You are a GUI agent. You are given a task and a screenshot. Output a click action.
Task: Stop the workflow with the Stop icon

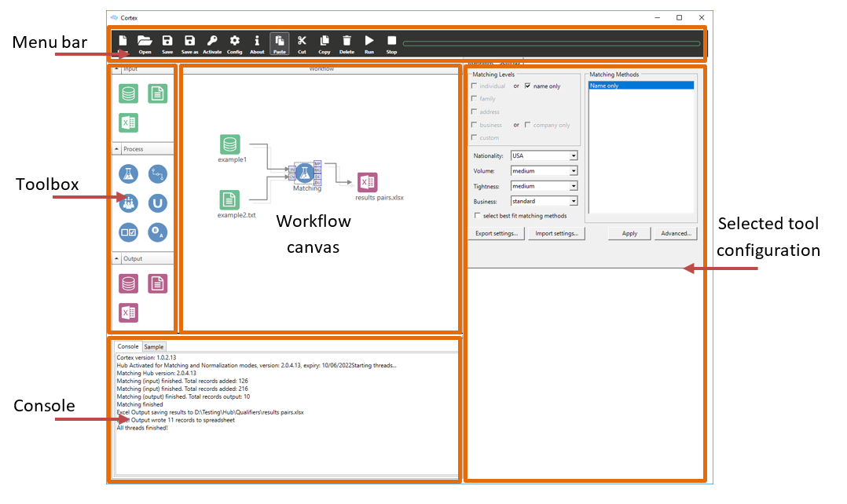pyautogui.click(x=391, y=43)
